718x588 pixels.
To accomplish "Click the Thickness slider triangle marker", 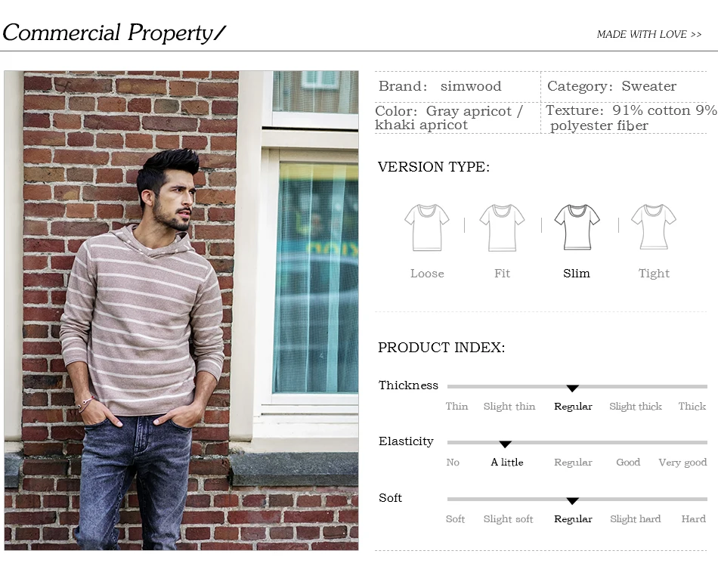I will [x=572, y=388].
